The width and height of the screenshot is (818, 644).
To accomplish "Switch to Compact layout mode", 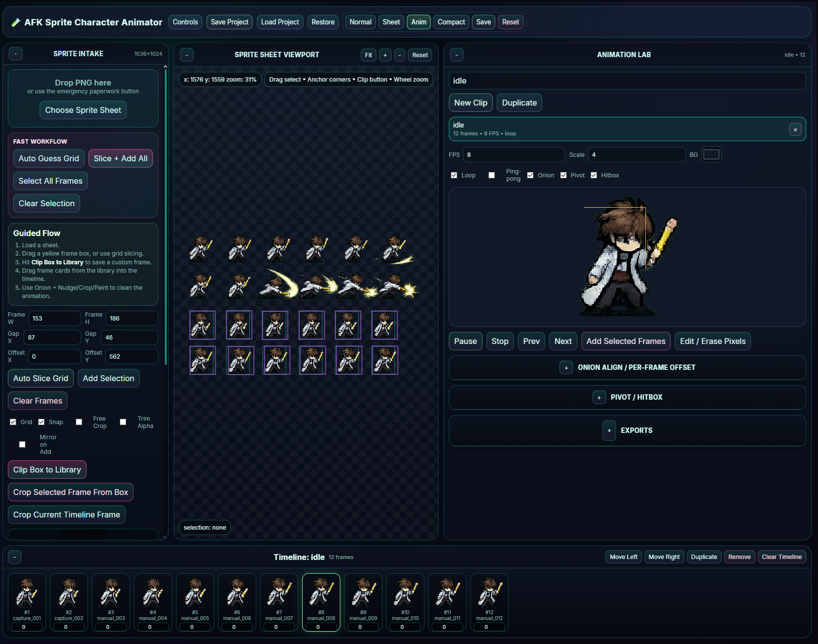I will click(451, 22).
